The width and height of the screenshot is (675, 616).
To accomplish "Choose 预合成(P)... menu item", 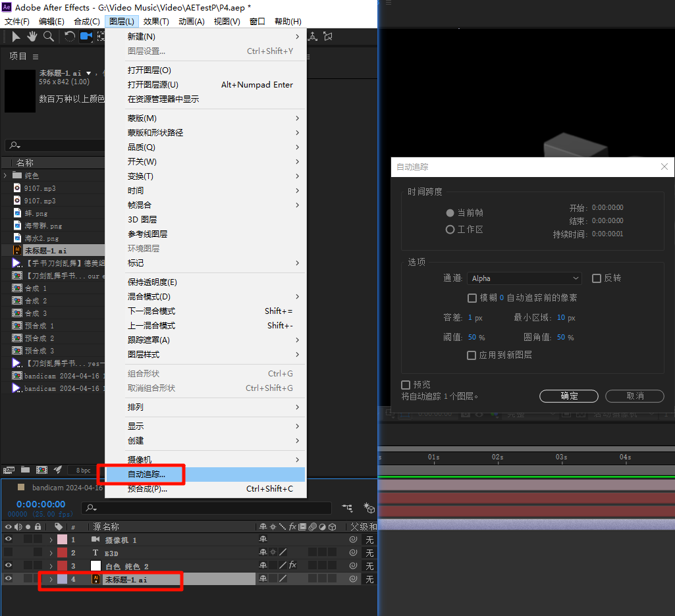I will [x=205, y=489].
